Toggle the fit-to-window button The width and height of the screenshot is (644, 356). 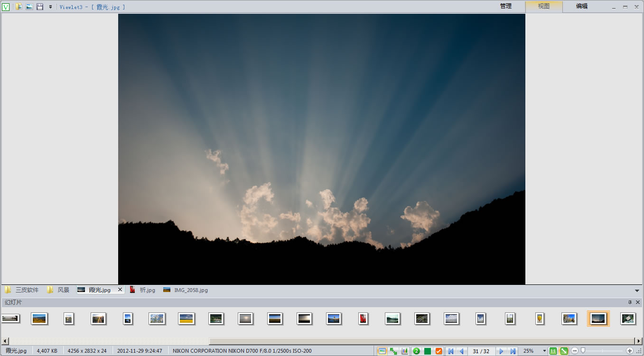[x=564, y=351]
